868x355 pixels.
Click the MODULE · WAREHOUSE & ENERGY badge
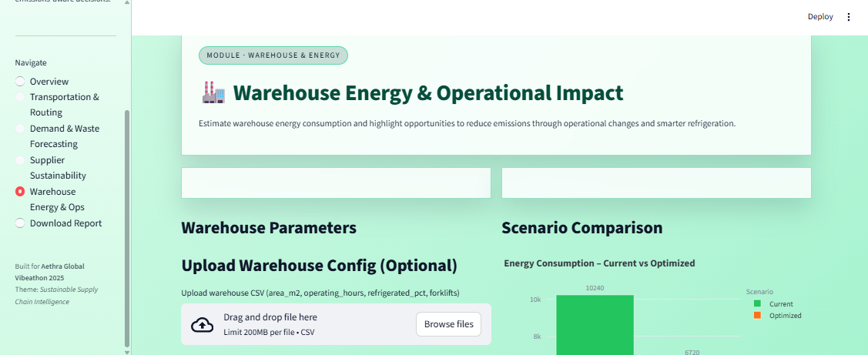pos(273,55)
